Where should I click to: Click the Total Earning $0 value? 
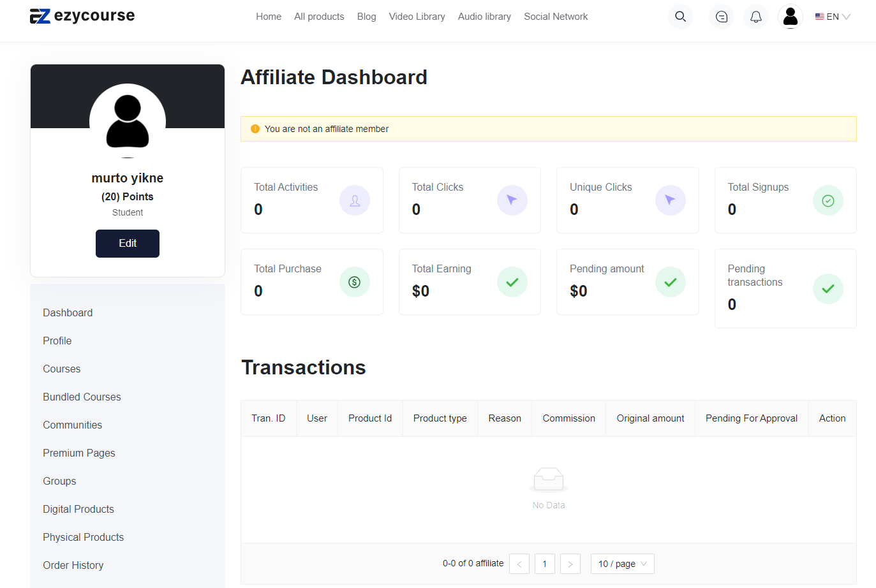pos(420,291)
